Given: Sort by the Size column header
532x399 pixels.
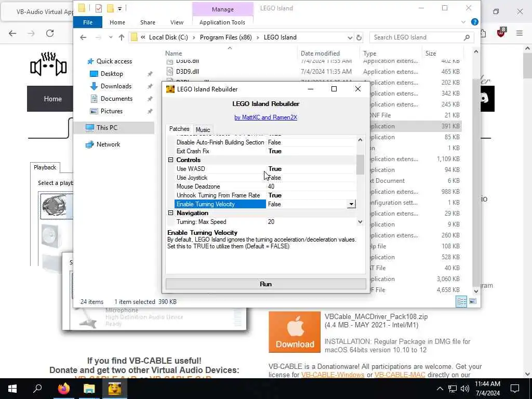Looking at the screenshot, I should coord(431,54).
